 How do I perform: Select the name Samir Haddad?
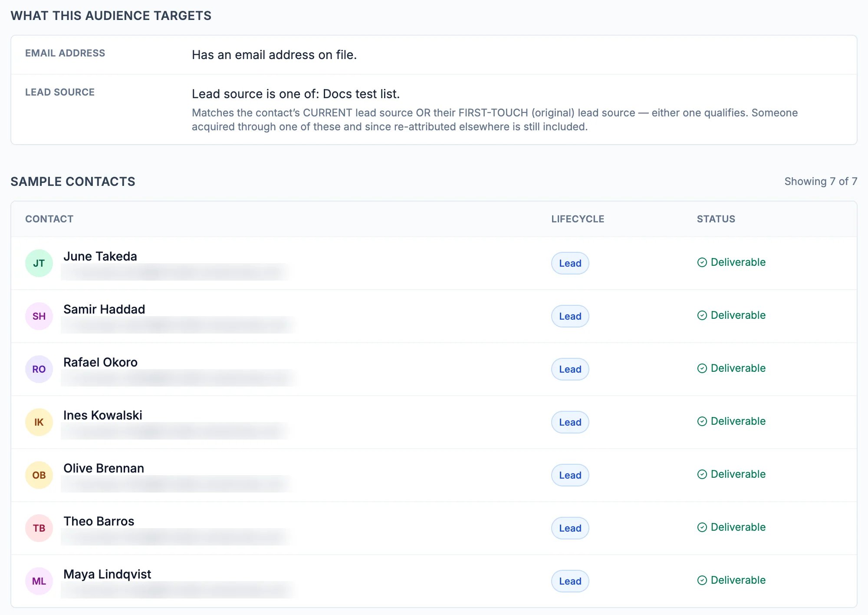click(104, 309)
